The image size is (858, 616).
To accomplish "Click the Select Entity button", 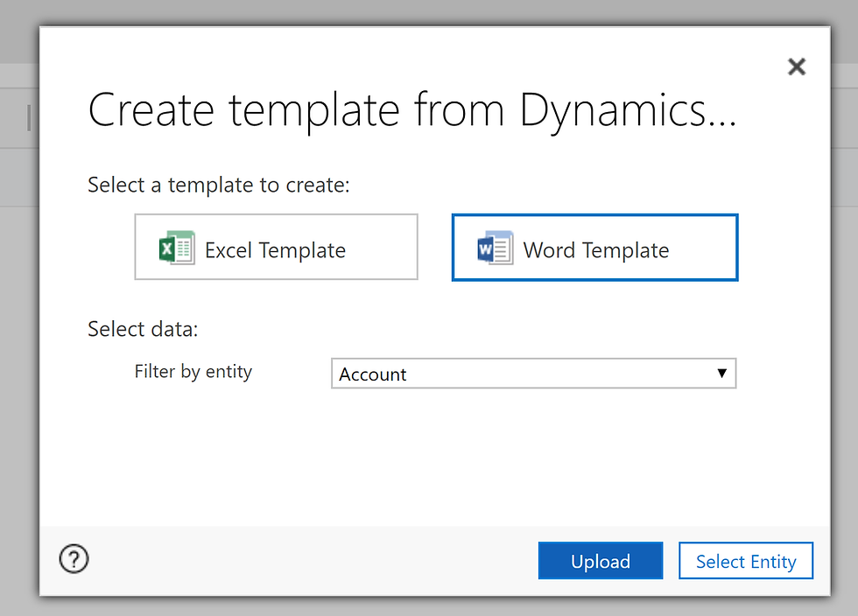I will [746, 561].
